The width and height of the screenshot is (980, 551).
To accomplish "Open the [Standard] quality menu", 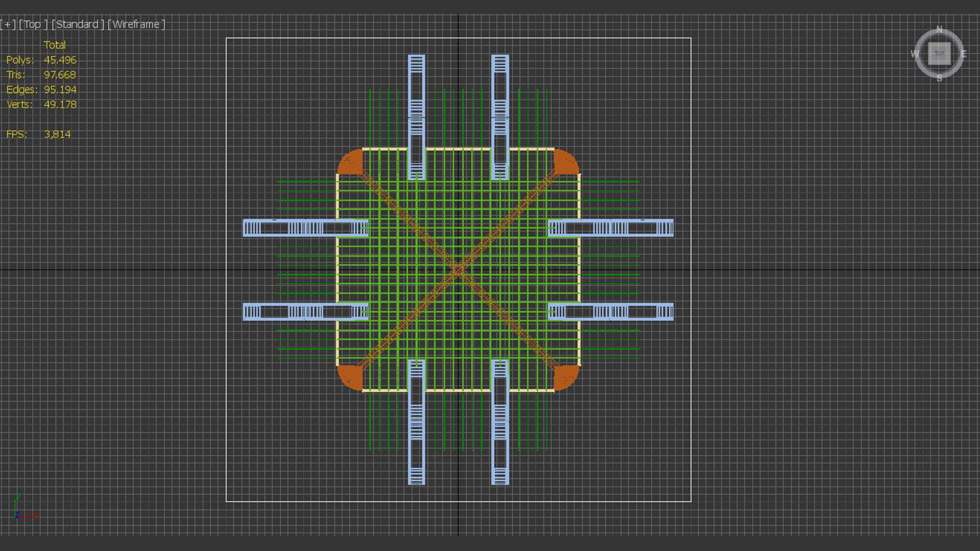I will point(78,24).
